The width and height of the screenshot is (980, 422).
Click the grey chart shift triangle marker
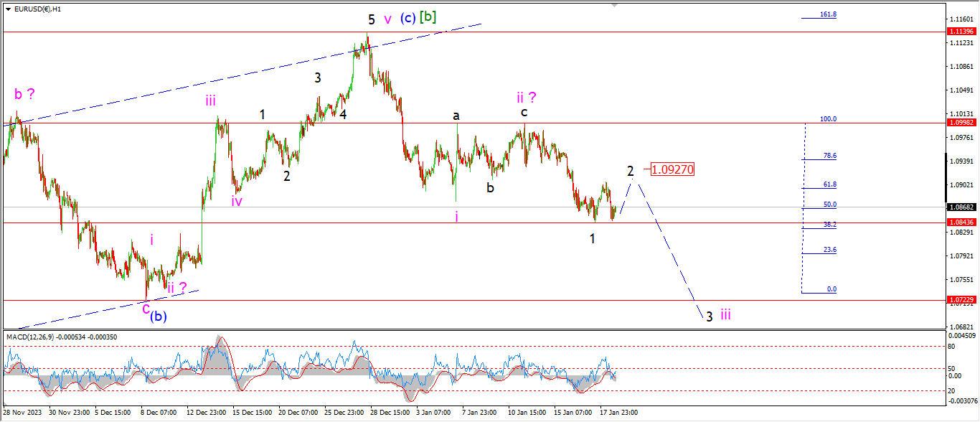[614, 6]
